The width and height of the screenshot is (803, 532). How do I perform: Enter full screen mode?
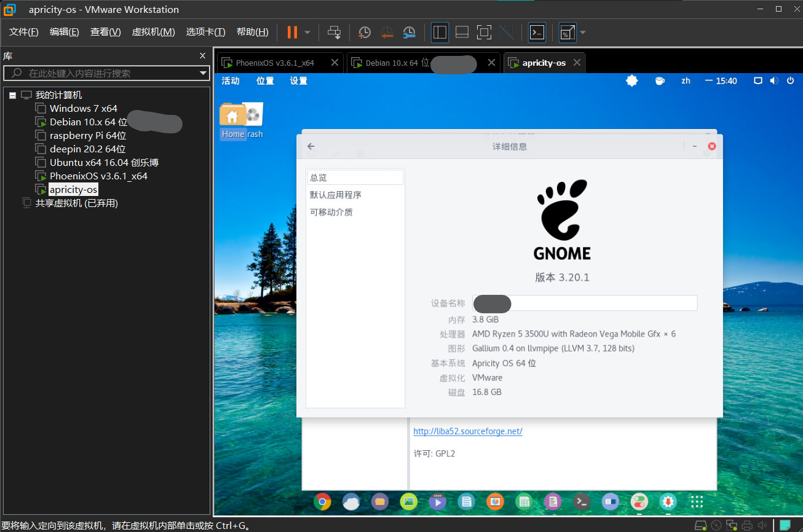(484, 33)
